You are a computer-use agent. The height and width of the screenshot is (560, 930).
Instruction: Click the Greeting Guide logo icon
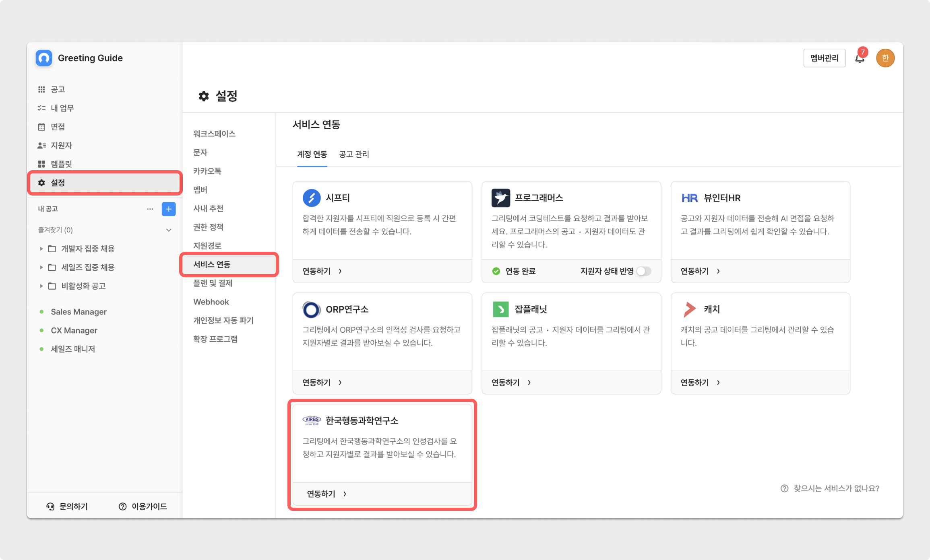(44, 58)
